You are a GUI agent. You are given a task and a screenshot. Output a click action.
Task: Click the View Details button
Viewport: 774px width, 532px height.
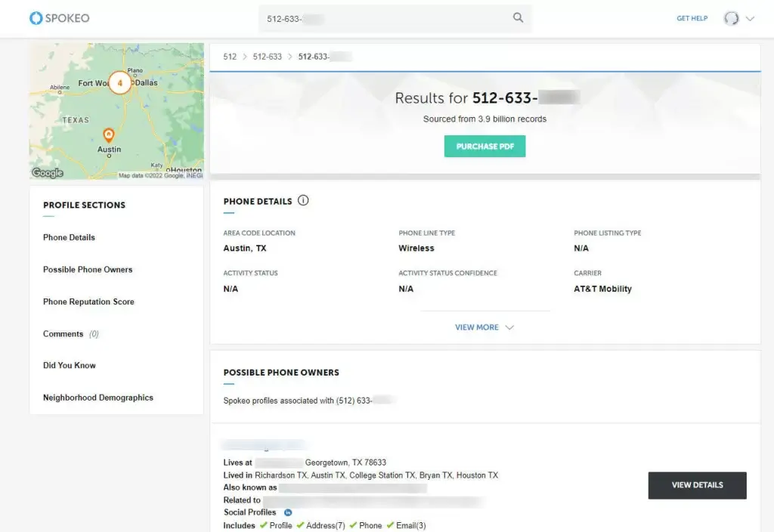[697, 485]
